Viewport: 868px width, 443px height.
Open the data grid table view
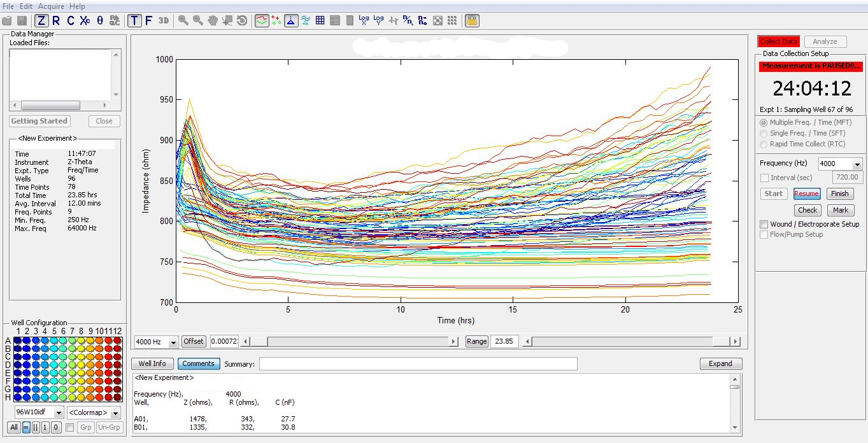[320, 20]
